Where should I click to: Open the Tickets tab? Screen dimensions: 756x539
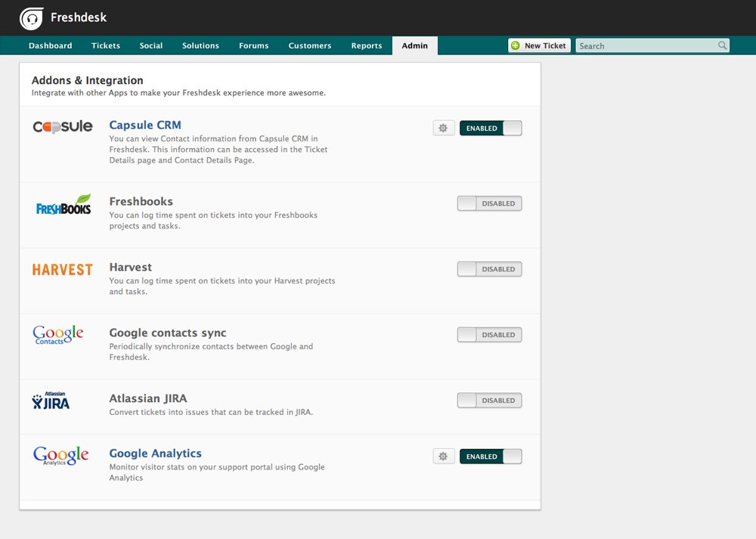coord(106,46)
